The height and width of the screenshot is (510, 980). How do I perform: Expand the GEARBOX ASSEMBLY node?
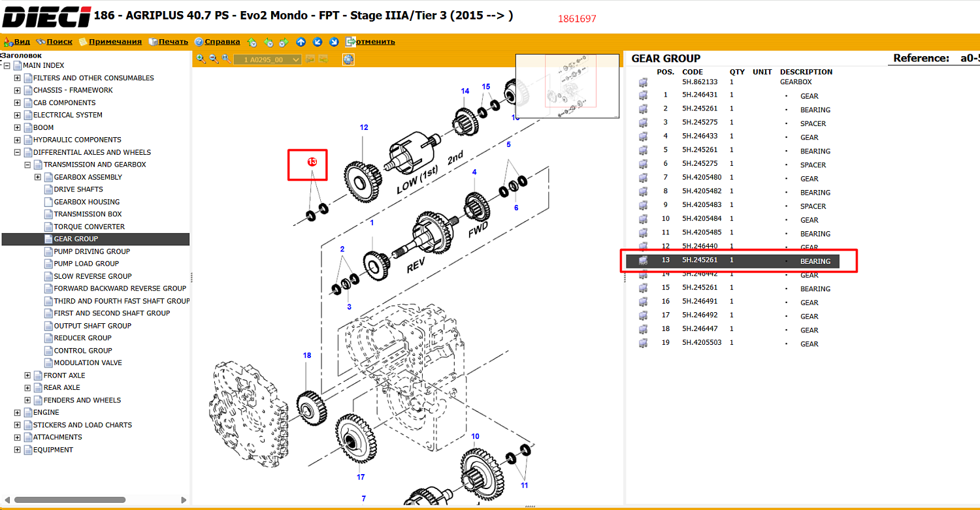point(38,177)
